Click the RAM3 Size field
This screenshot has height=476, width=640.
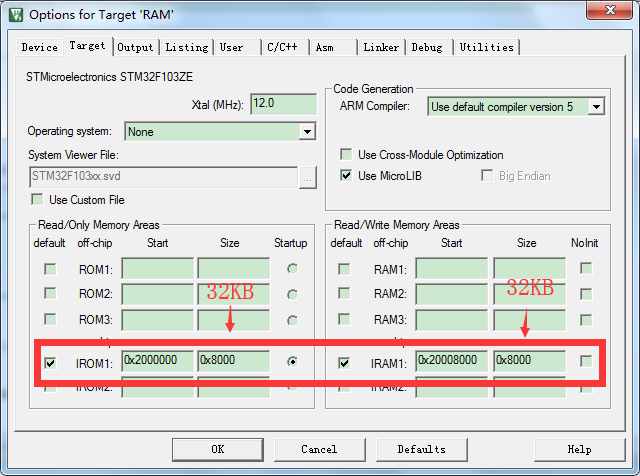529,320
